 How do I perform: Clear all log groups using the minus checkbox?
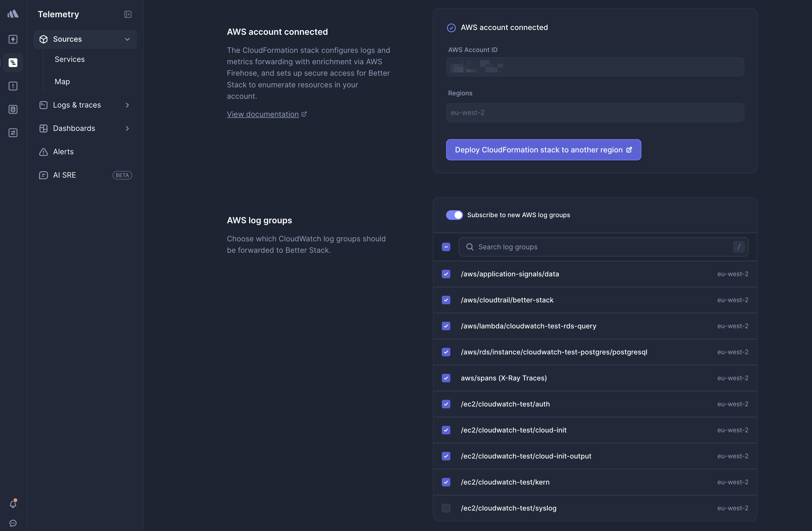pos(446,247)
